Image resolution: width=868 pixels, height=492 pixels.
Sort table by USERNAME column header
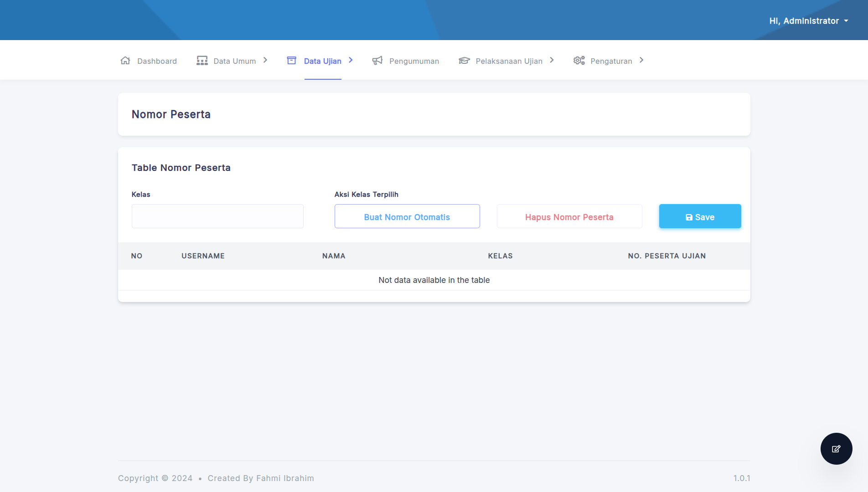click(x=203, y=256)
